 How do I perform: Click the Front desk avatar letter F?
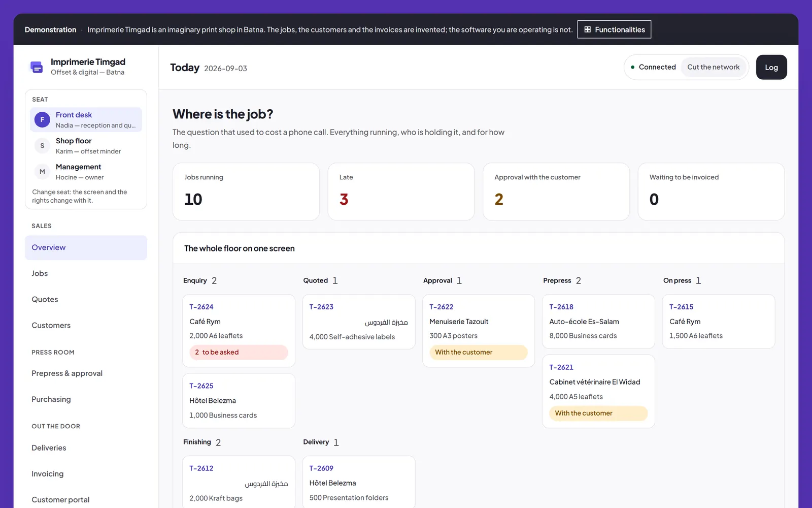click(x=42, y=120)
